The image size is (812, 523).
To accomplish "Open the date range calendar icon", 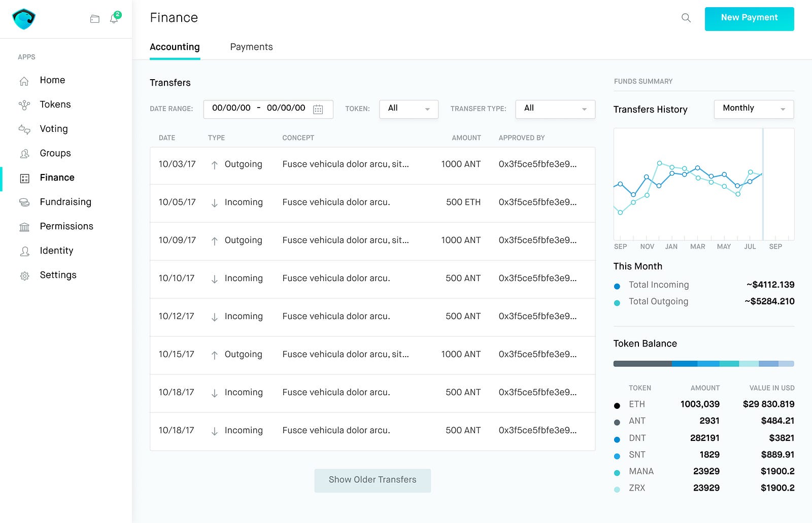I will [318, 109].
